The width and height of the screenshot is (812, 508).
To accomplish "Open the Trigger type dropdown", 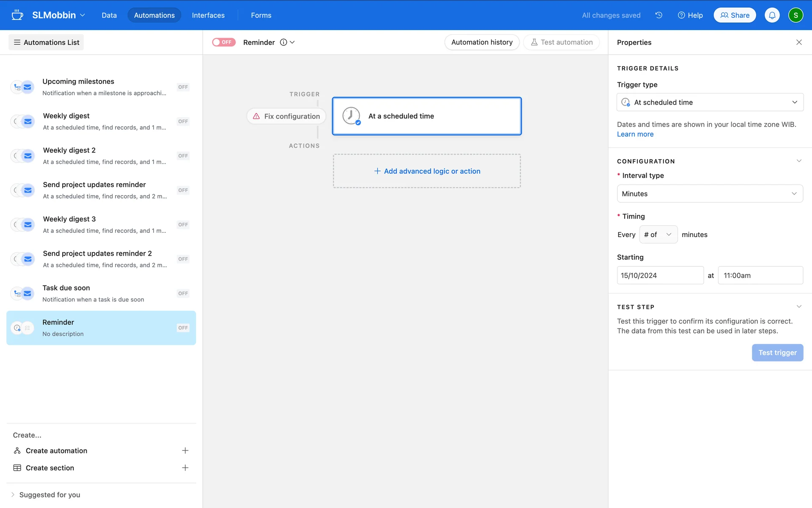I will click(710, 102).
